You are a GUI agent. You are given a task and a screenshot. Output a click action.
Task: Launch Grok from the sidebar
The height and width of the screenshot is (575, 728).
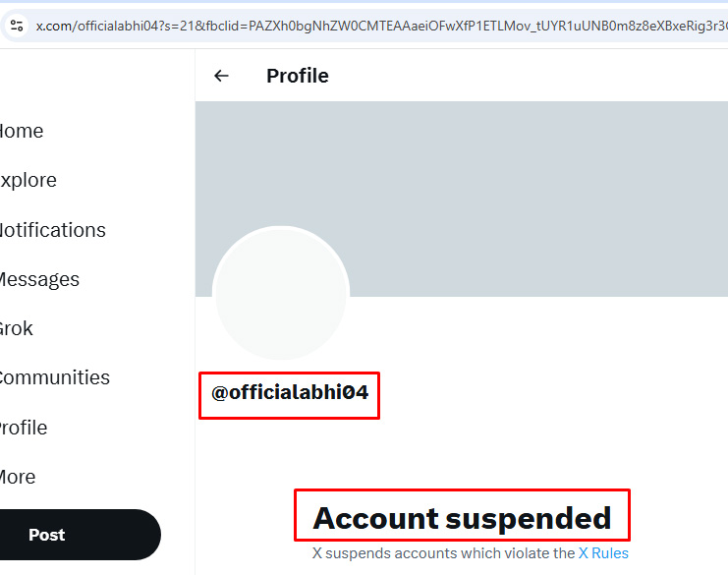tap(17, 328)
